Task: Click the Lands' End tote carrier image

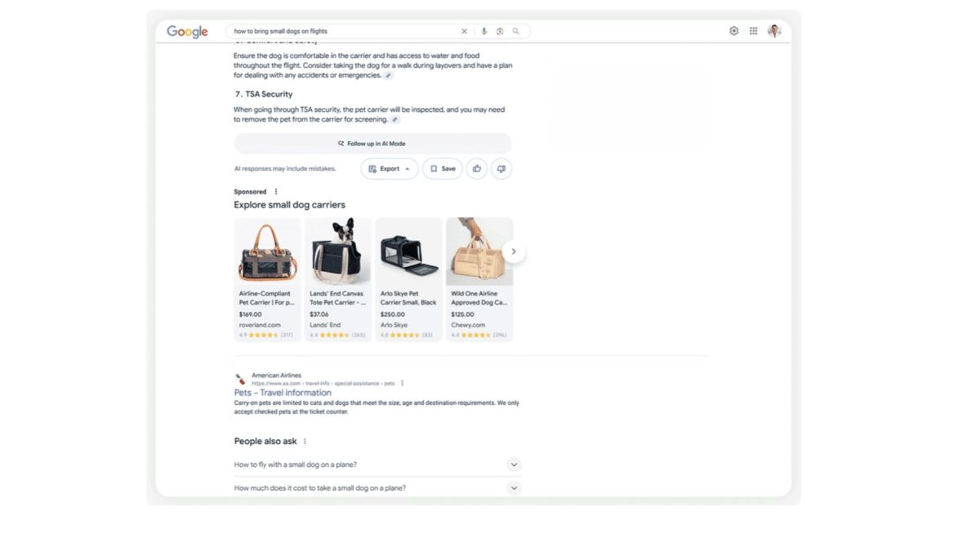Action: click(x=338, y=251)
